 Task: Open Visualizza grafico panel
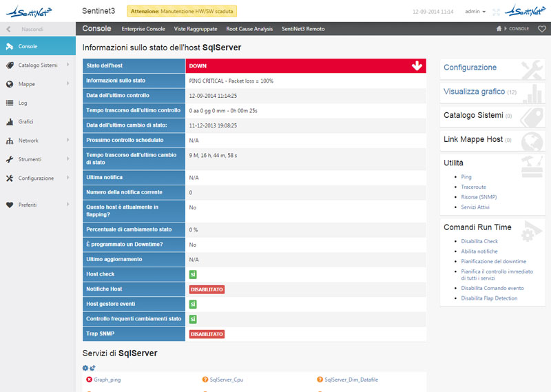492,92
